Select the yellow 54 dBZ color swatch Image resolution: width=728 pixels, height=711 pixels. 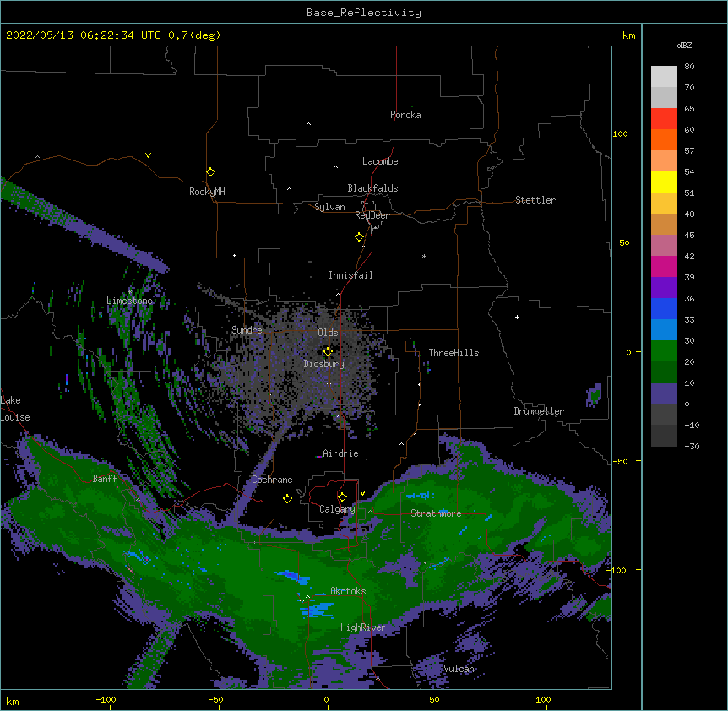pyautogui.click(x=664, y=182)
